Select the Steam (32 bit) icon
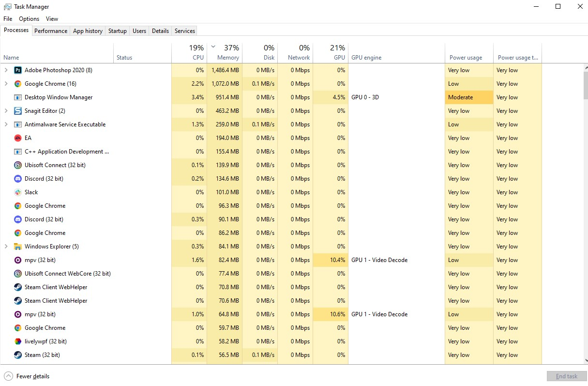The width and height of the screenshot is (588, 386). pos(18,355)
